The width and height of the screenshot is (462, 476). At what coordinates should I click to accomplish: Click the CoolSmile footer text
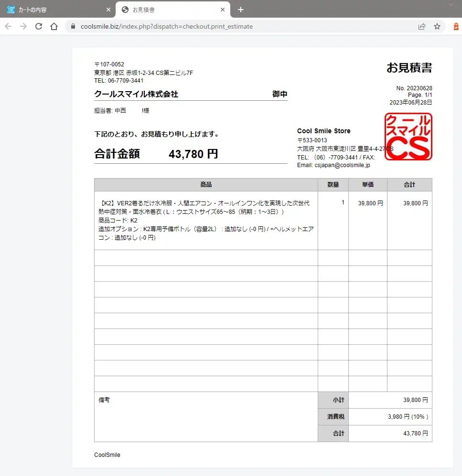click(x=107, y=455)
